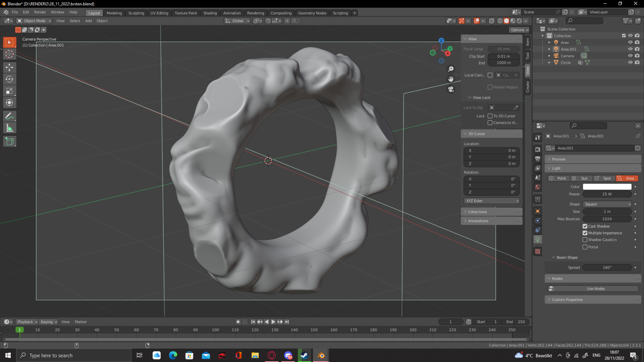The width and height of the screenshot is (644, 362).
Task: Hide the Circle object in the outliner
Action: pos(630,62)
